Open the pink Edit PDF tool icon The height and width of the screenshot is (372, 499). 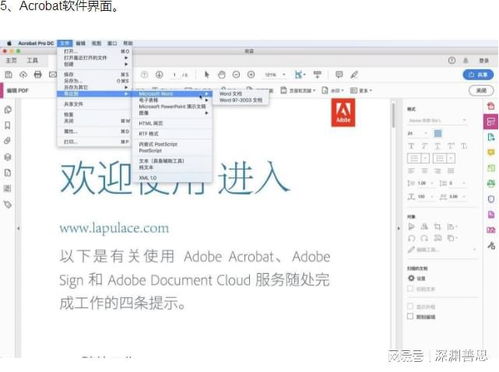(491, 122)
